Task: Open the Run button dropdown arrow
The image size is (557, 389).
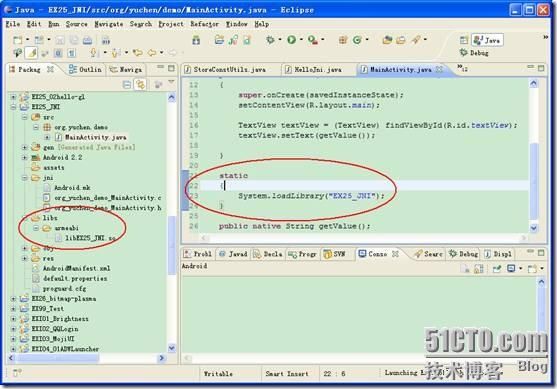Action: point(301,40)
